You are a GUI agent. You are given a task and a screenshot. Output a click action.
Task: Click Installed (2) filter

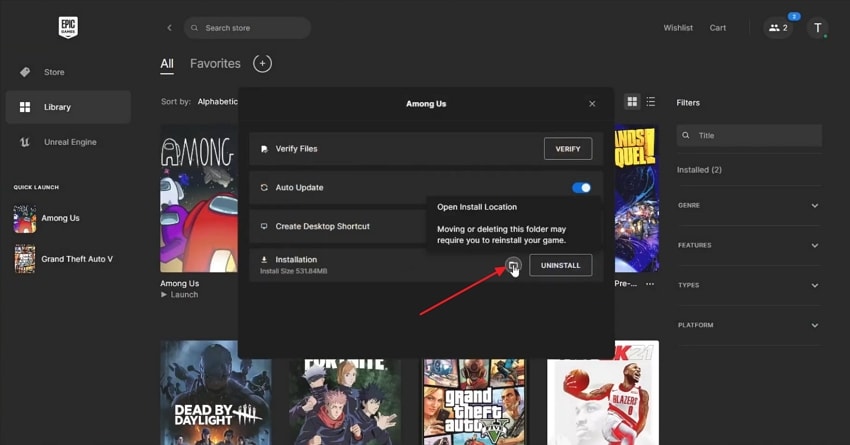(699, 170)
